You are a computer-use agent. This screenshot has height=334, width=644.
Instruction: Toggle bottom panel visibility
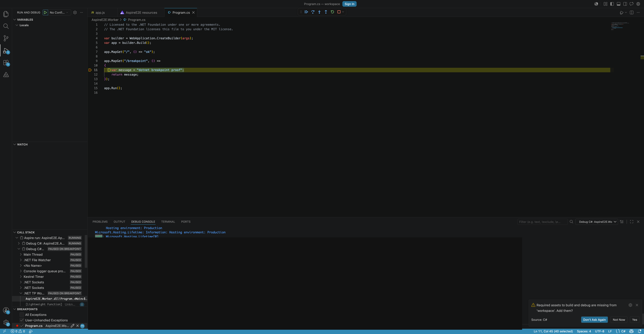click(x=618, y=4)
